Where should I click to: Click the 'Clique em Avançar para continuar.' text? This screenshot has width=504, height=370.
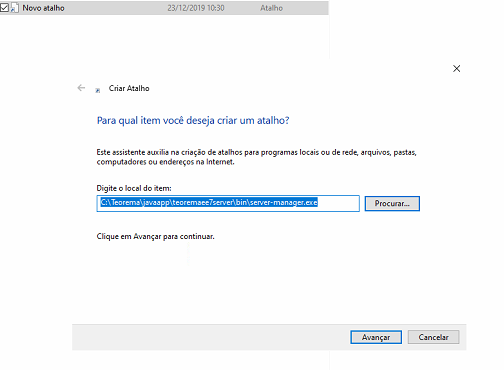155,236
